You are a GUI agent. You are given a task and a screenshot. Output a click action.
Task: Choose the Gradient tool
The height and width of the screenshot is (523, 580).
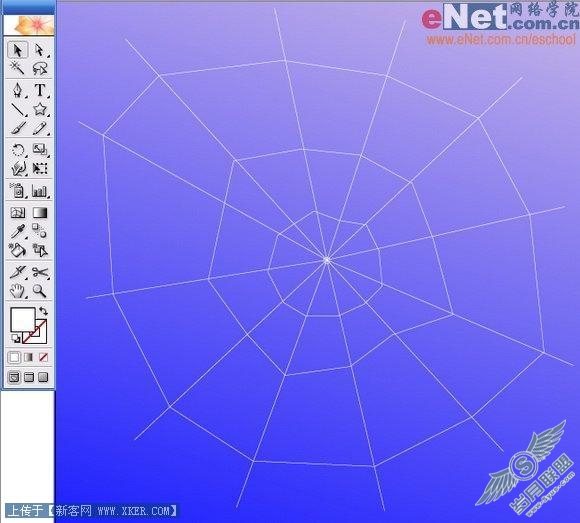click(40, 213)
